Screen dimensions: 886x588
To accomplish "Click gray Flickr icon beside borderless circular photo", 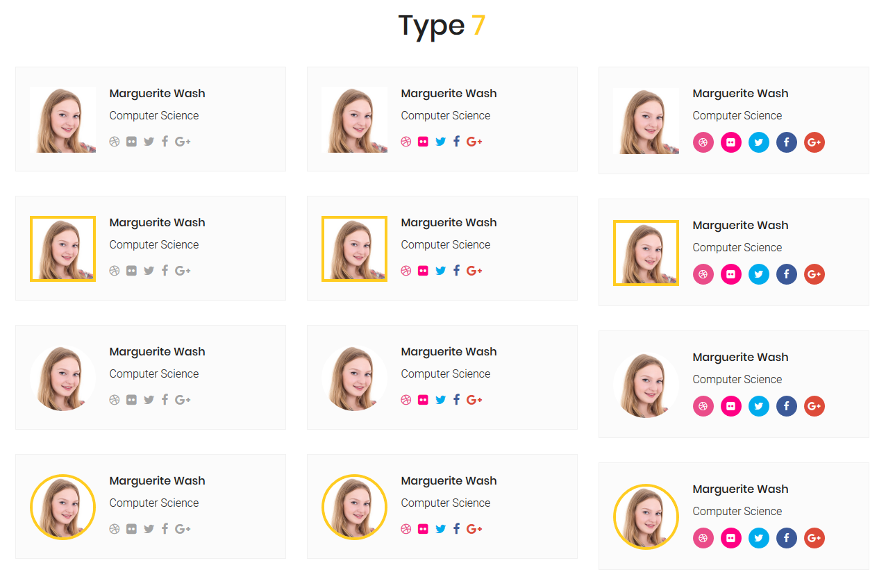I will [x=131, y=400].
